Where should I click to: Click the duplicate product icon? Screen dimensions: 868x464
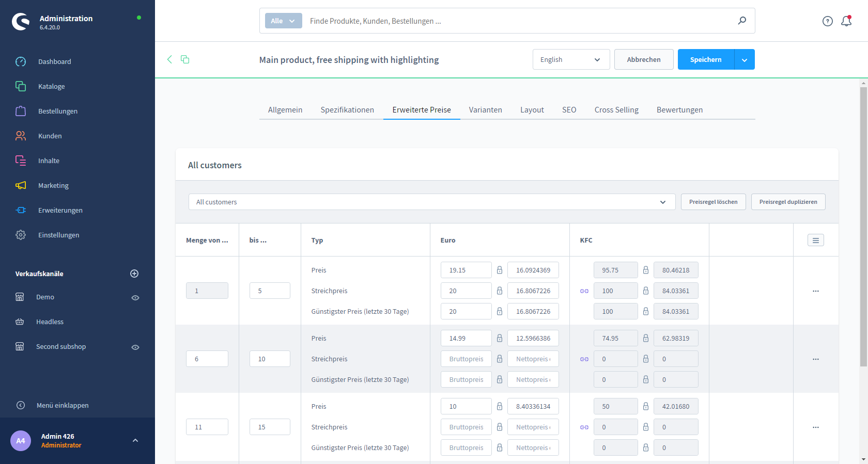coord(185,59)
